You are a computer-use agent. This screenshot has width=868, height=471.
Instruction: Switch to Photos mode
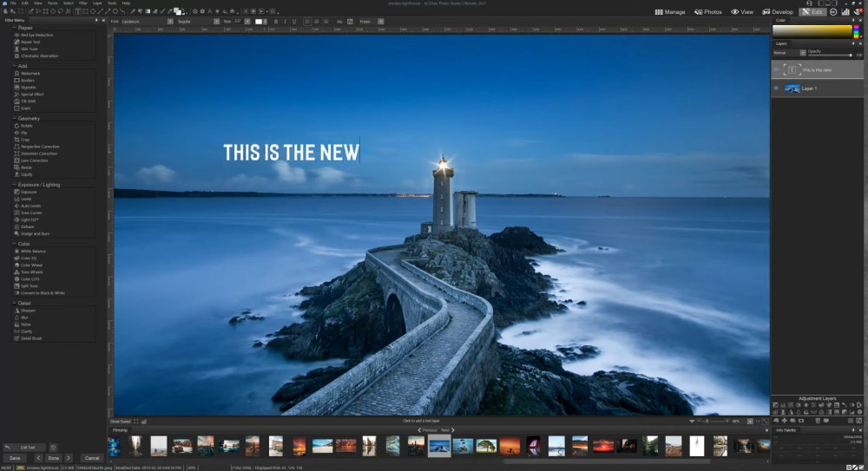tap(708, 11)
